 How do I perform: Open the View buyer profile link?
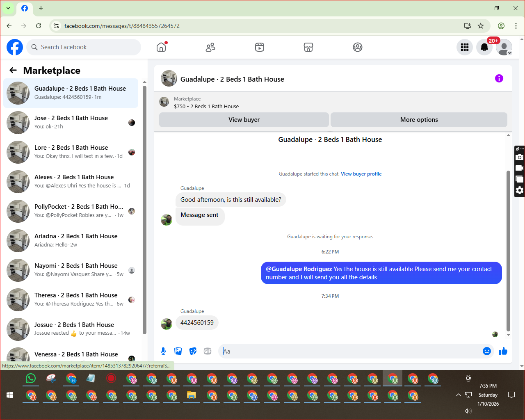click(x=361, y=174)
